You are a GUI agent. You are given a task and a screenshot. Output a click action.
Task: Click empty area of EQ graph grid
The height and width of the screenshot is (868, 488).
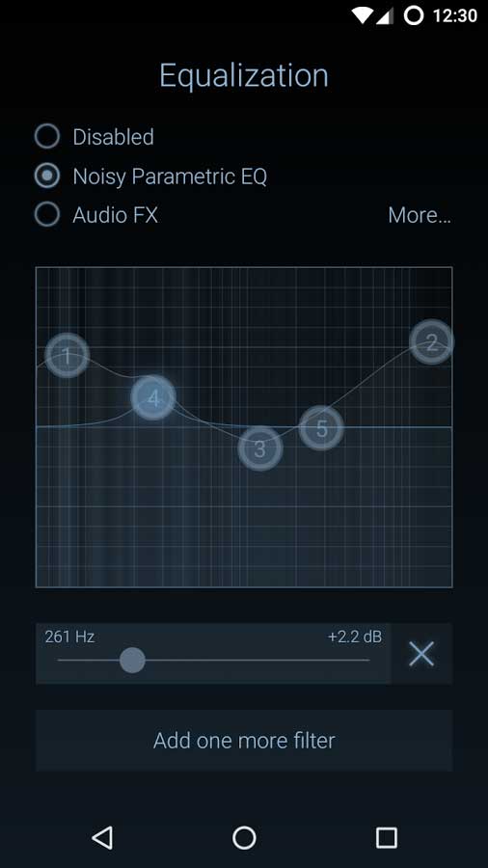pos(243,531)
